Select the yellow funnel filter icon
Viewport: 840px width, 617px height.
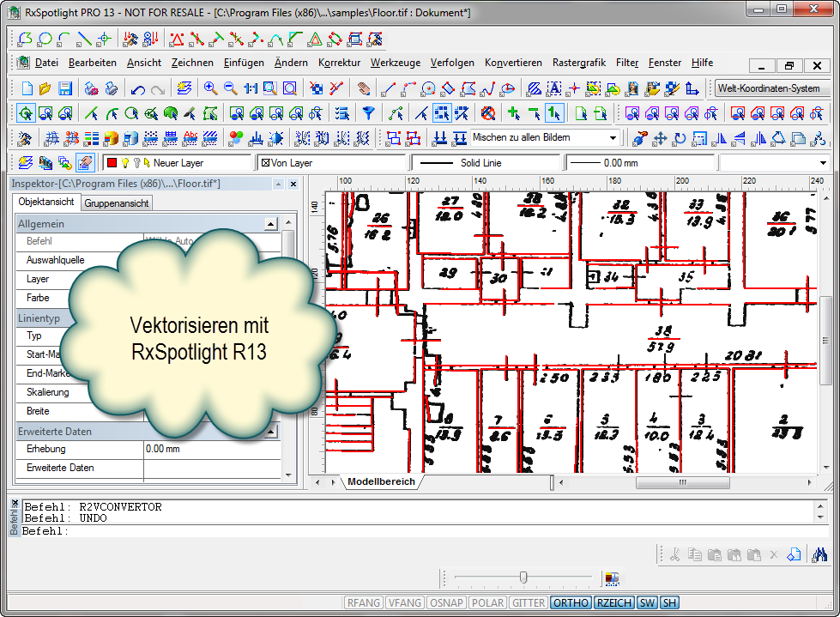(x=368, y=112)
